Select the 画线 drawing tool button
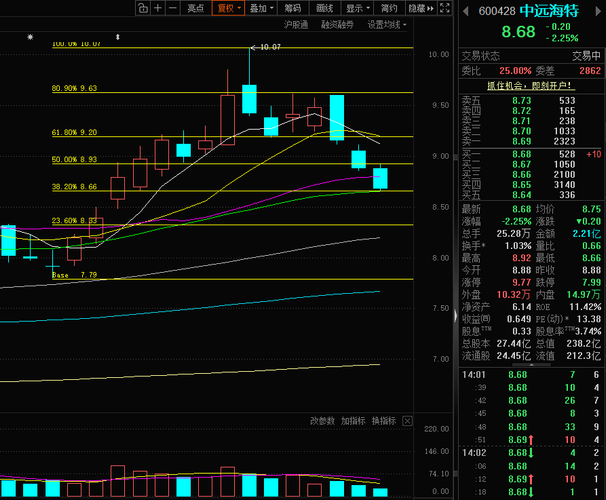This screenshot has height=500, width=606. coord(325,8)
